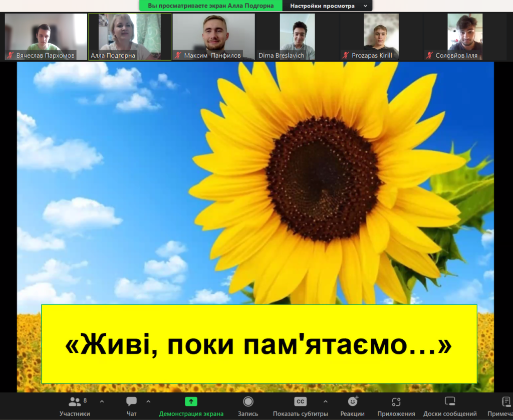Expand the captions options arrow

(325, 401)
